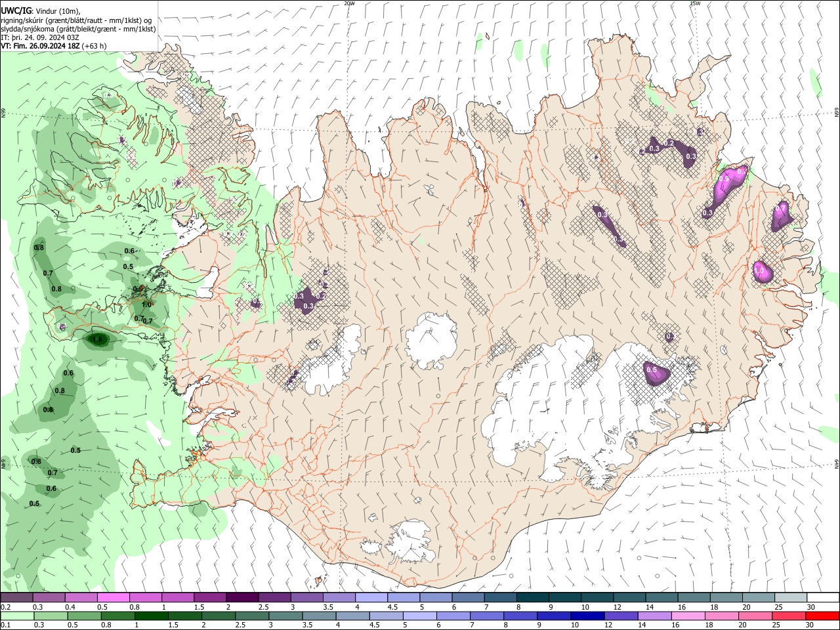Image resolution: width=840 pixels, height=630 pixels.
Task: Click the UWC/IG title text
Action: [15, 11]
